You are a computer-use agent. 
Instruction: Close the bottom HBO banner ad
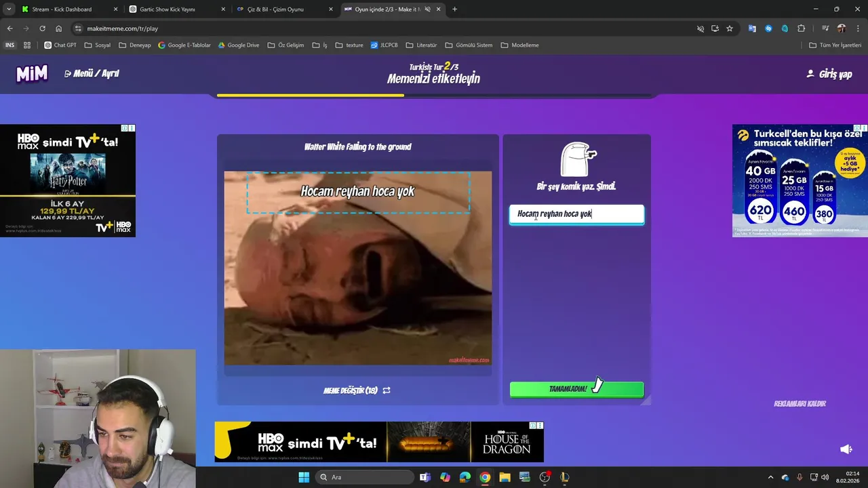point(540,426)
